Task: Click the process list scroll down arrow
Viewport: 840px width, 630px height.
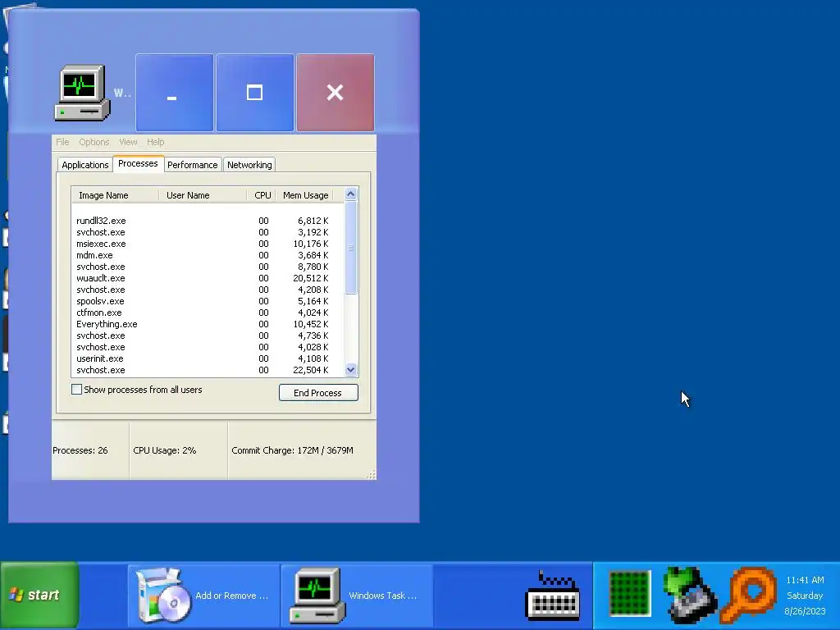Action: click(351, 370)
